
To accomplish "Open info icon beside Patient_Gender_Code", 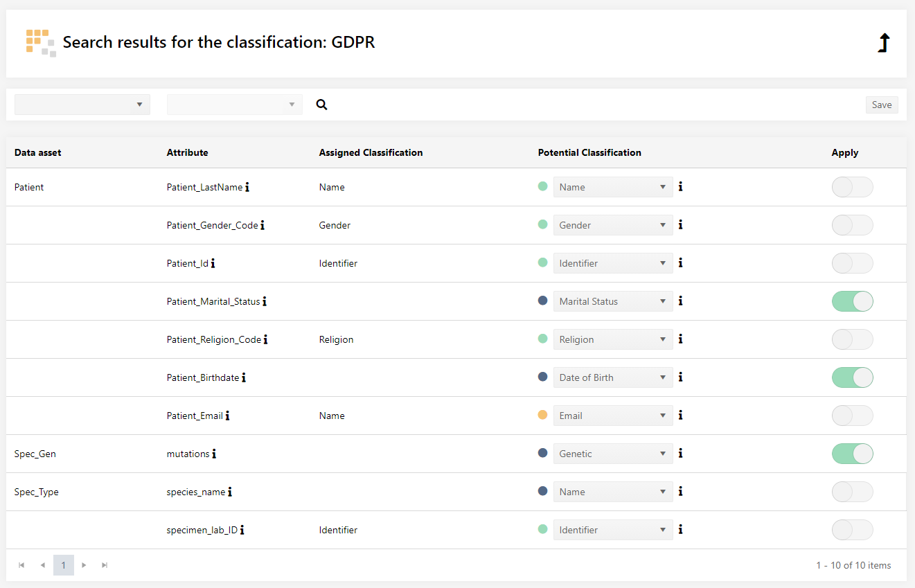I will click(x=263, y=225).
